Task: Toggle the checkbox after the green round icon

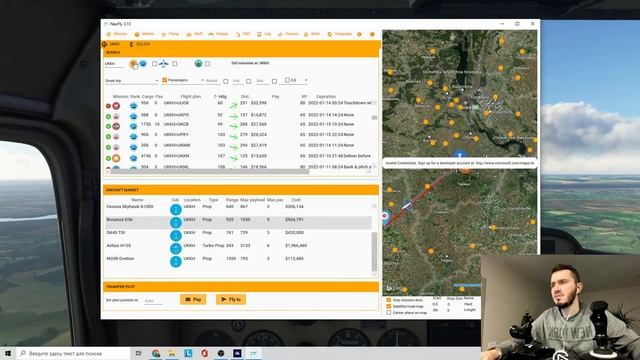Action: [x=207, y=64]
